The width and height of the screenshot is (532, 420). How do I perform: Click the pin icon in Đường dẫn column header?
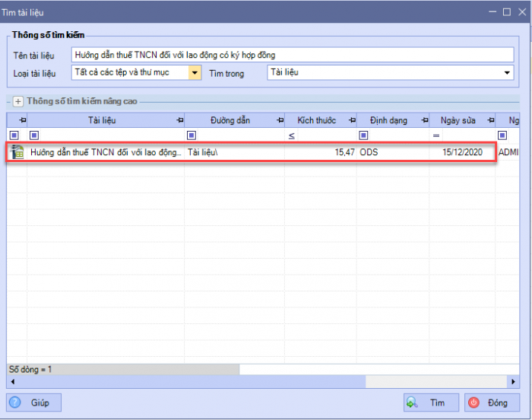pos(280,121)
